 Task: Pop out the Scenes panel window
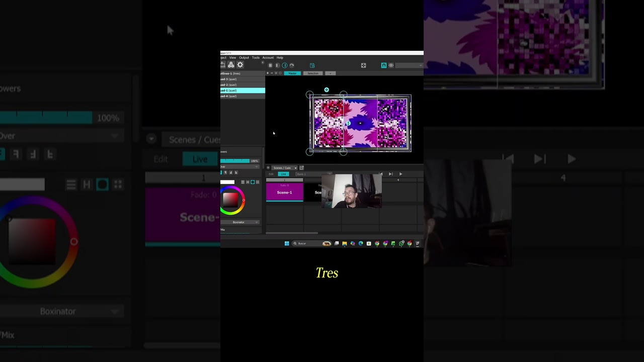301,168
